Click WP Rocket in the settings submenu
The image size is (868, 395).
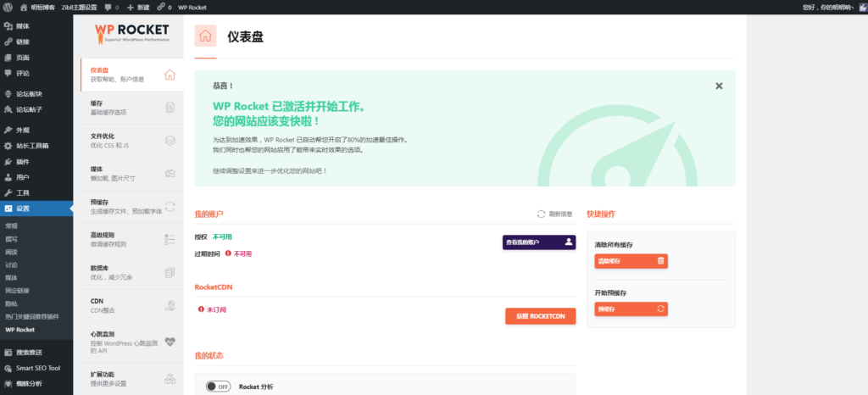click(x=19, y=329)
